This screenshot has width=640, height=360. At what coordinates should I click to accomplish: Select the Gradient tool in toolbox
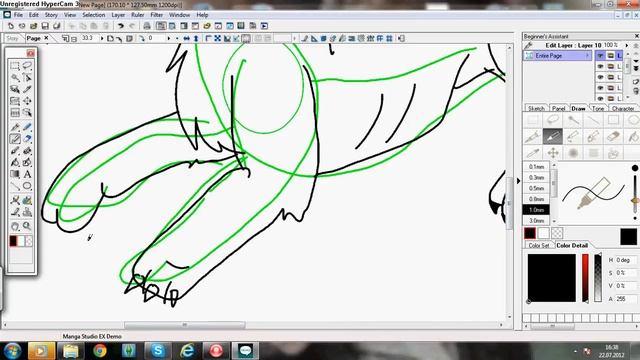pyautogui.click(x=15, y=174)
